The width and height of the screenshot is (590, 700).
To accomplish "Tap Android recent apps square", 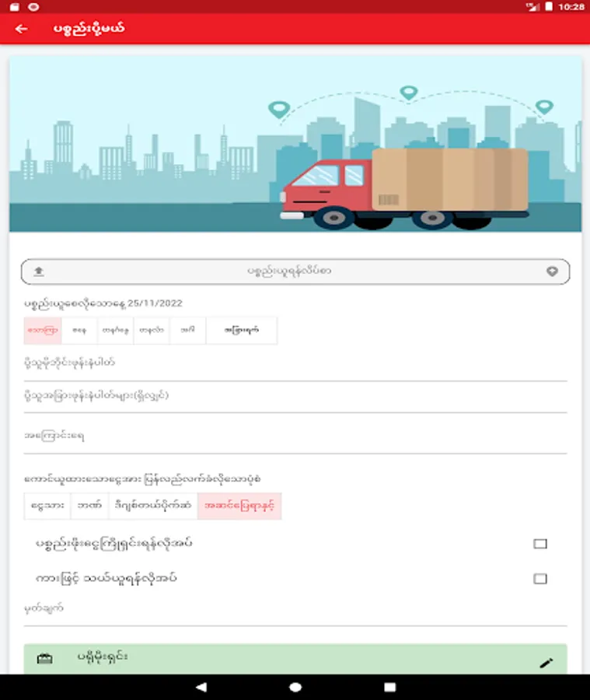I will pos(389,687).
